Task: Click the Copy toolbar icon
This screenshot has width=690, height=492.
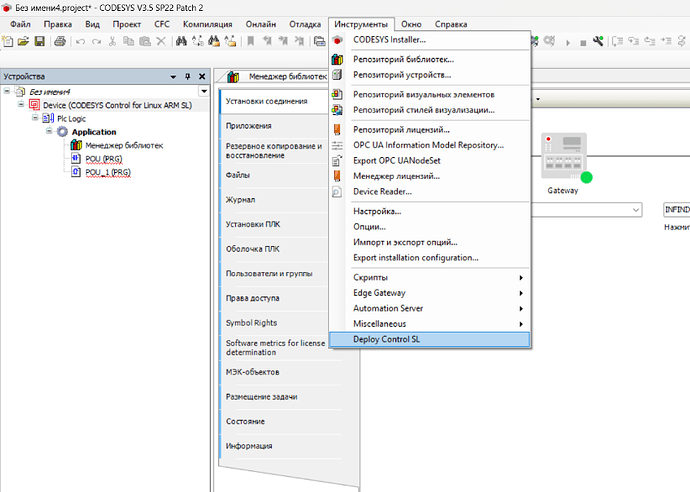Action: (x=128, y=41)
